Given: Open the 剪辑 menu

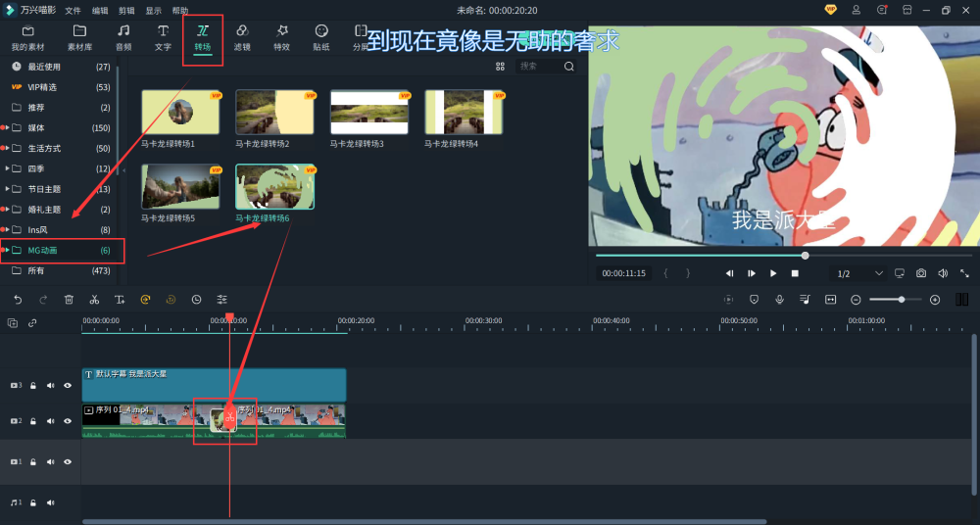Looking at the screenshot, I should [126, 11].
